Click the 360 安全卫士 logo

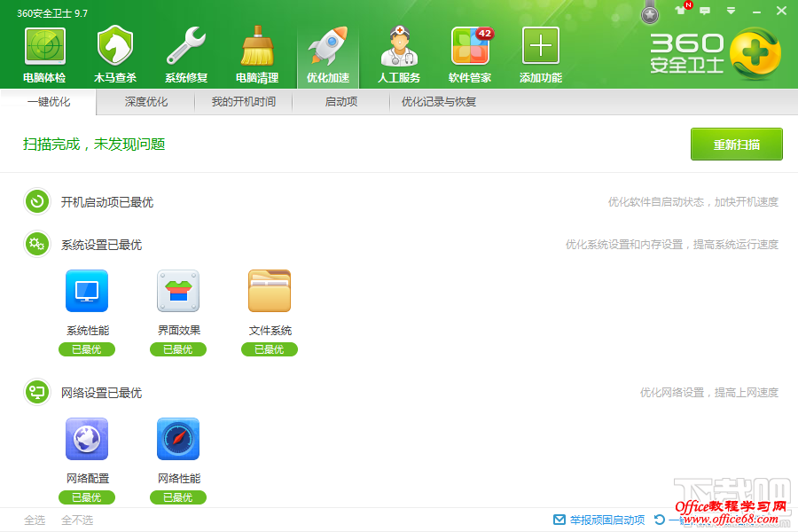point(715,53)
